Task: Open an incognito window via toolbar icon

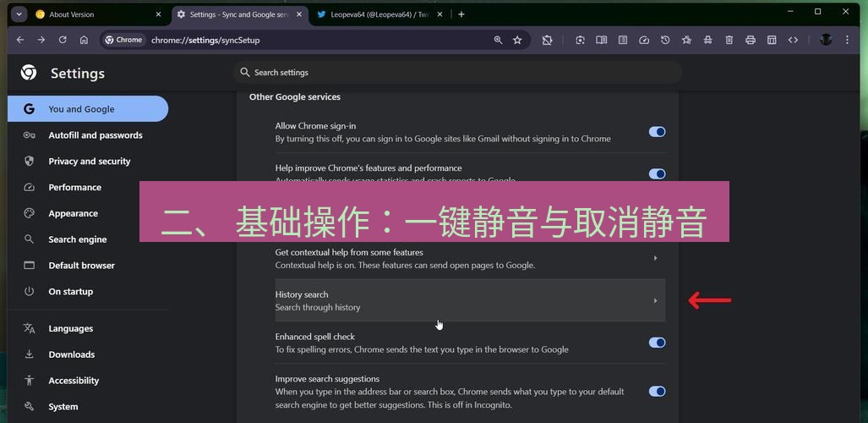Action: tap(708, 40)
